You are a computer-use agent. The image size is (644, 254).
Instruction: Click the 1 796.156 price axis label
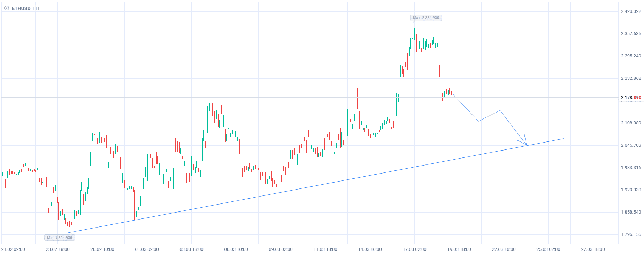631,234
